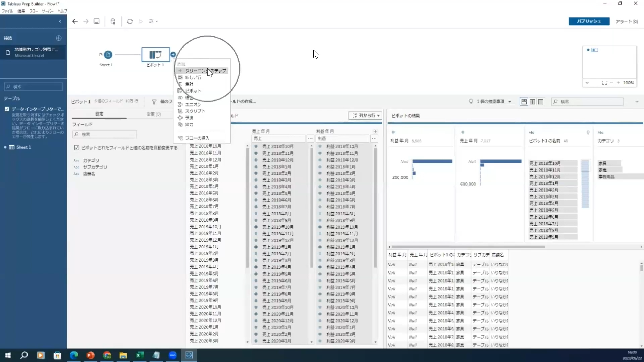Click fit-to-view icon in flow navigator
Viewport: 644px width, 362px height.
tap(604, 83)
